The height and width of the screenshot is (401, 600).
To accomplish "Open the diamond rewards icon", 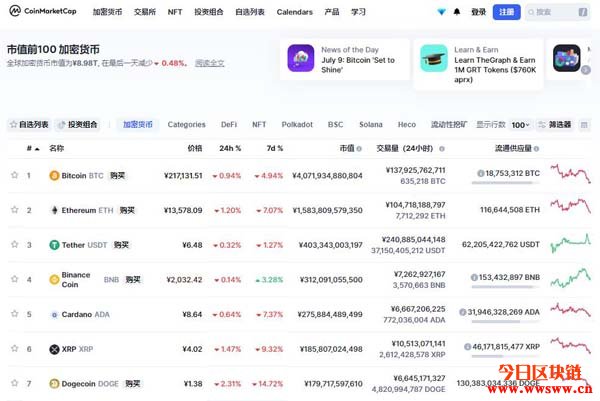I will coord(442,12).
